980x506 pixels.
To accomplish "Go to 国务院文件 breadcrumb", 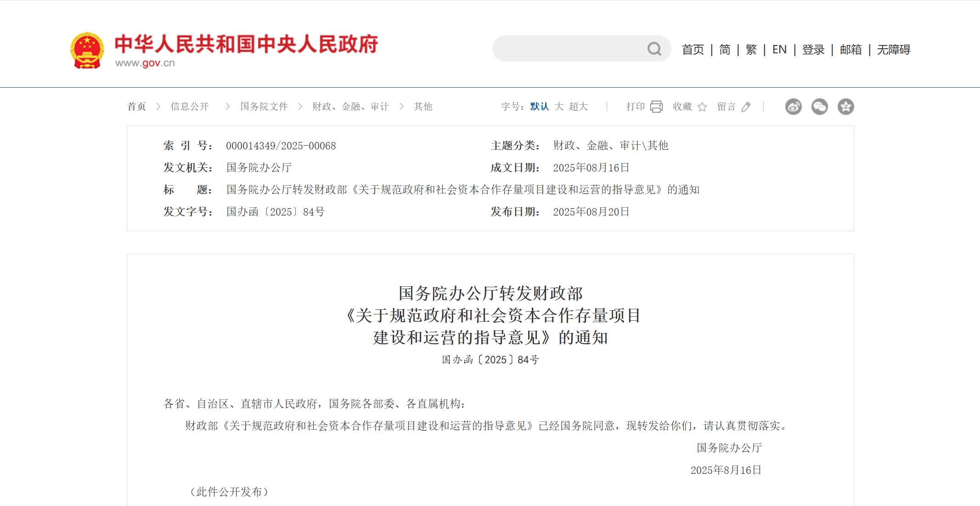I will click(x=264, y=107).
